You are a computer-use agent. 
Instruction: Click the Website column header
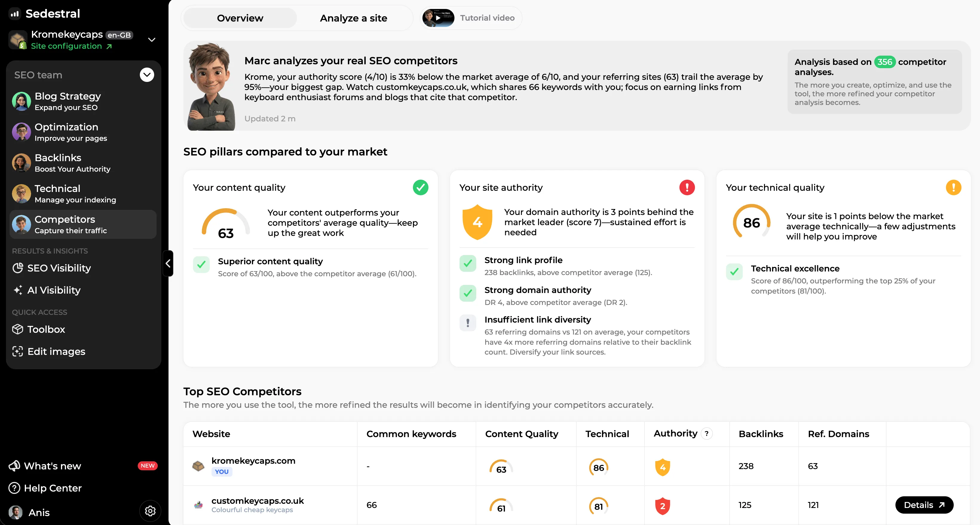pos(211,434)
